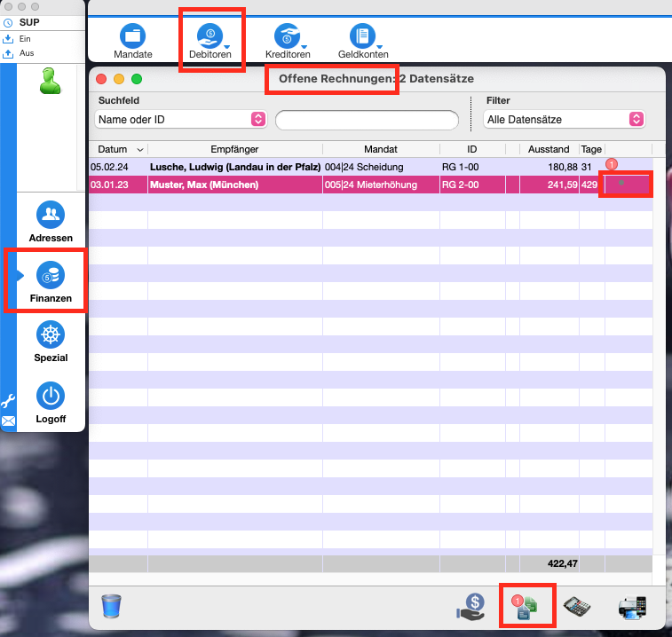Close the Offene Rechnungen window

point(101,79)
